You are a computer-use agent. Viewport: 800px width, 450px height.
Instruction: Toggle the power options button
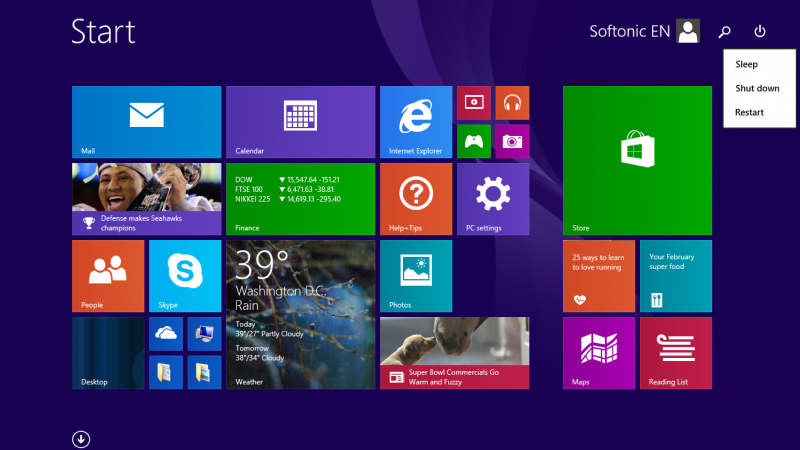pos(760,32)
